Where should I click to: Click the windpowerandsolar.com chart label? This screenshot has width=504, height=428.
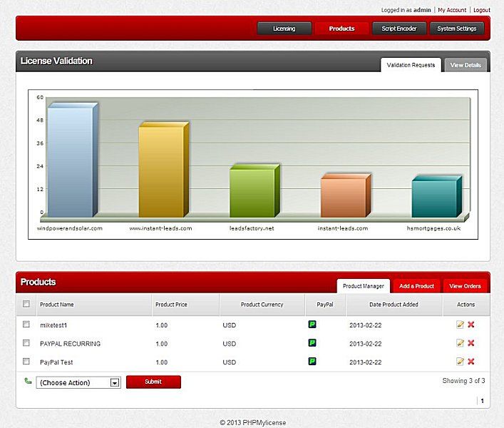[69, 228]
